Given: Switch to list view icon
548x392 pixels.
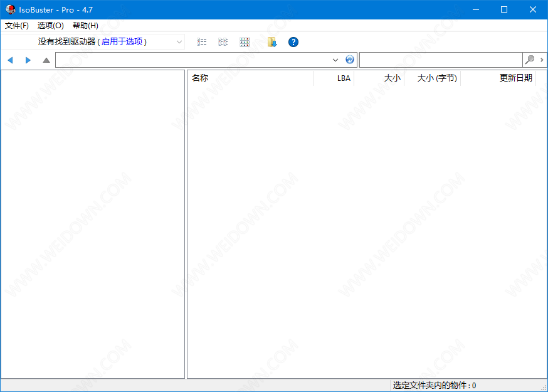Looking at the screenshot, I should pos(202,42).
